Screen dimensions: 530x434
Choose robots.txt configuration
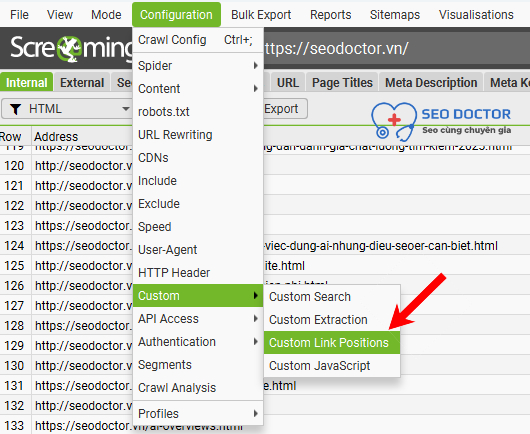pos(198,112)
